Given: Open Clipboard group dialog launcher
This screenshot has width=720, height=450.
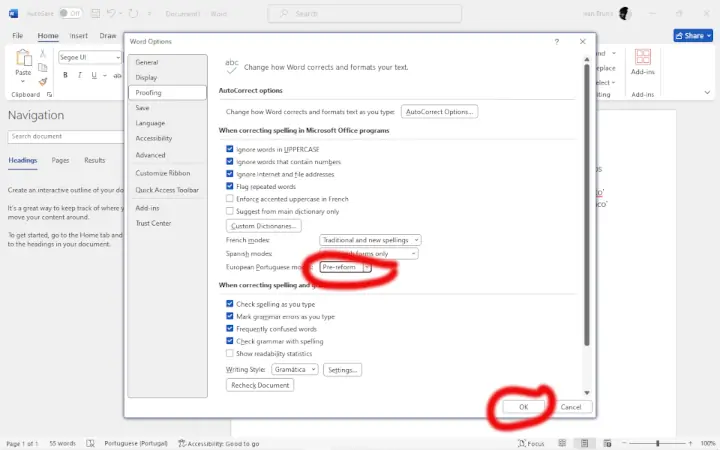Looking at the screenshot, I should coord(49,95).
